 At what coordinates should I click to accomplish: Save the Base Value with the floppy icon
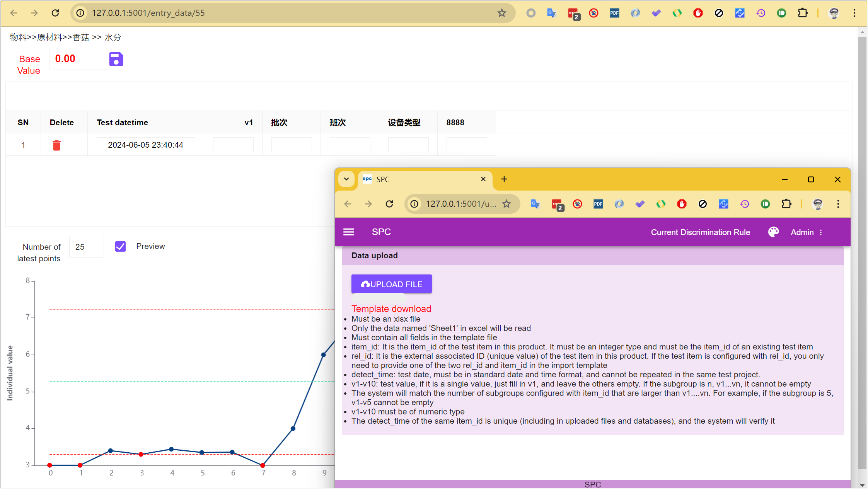click(116, 59)
